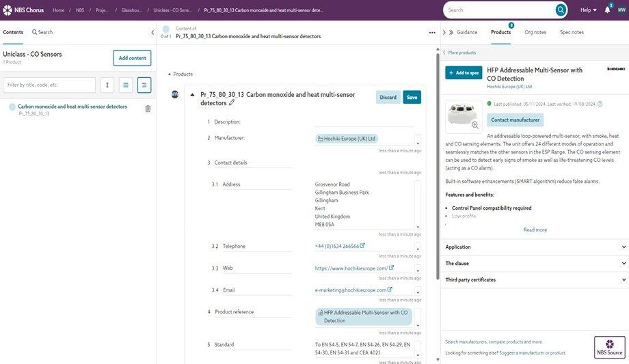Click the Filter by title, code field
Screen dimensions: 629x364
click(49, 85)
